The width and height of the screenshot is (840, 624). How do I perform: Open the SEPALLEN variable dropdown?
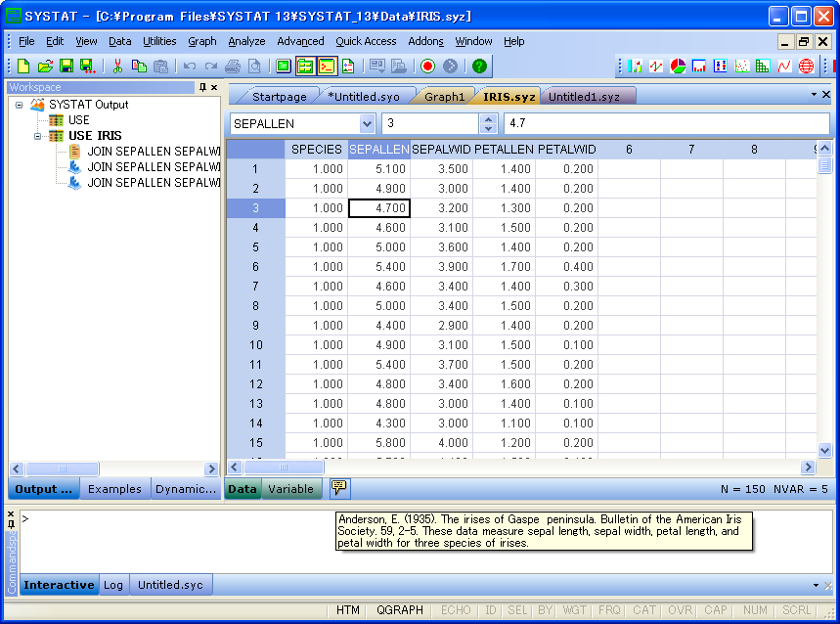367,124
